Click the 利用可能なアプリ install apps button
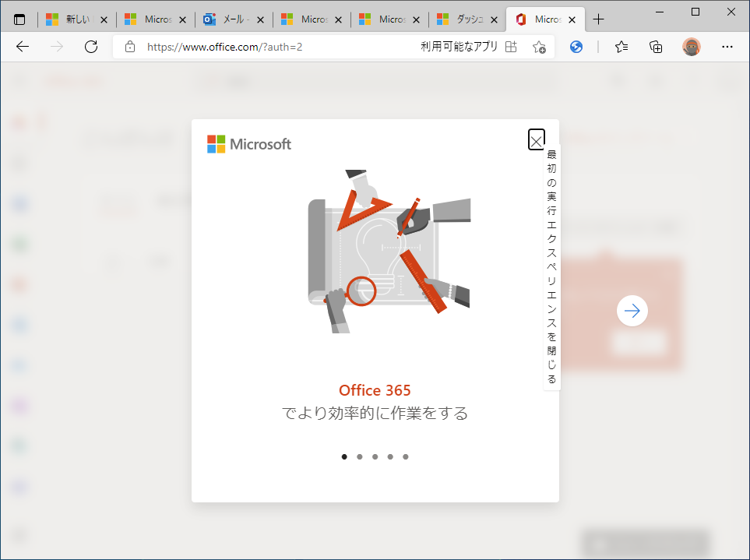Image resolution: width=750 pixels, height=560 pixels. coord(469,47)
